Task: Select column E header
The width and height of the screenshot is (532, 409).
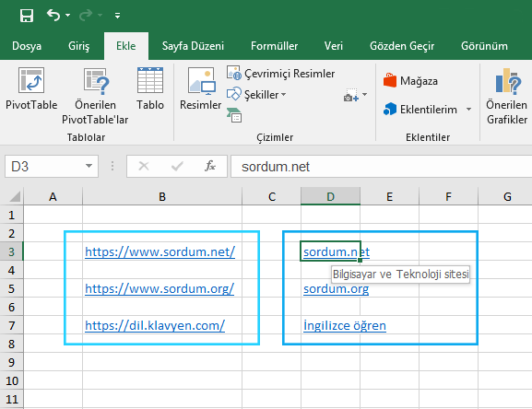Action: [x=389, y=196]
